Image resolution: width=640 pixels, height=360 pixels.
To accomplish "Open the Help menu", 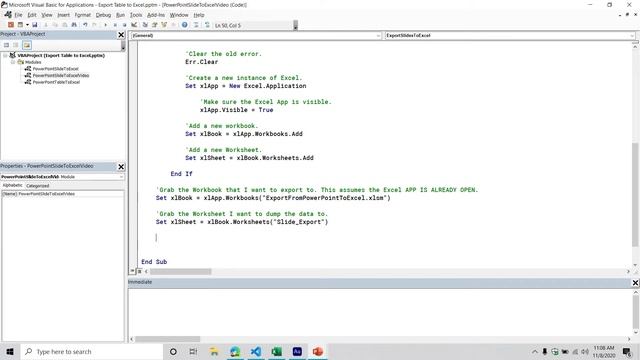I will point(199,15).
